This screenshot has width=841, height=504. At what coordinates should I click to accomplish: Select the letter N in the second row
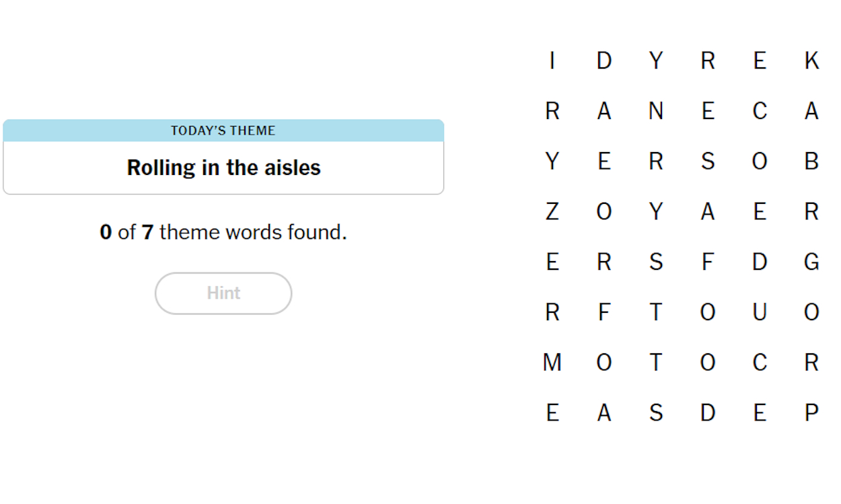tap(656, 111)
